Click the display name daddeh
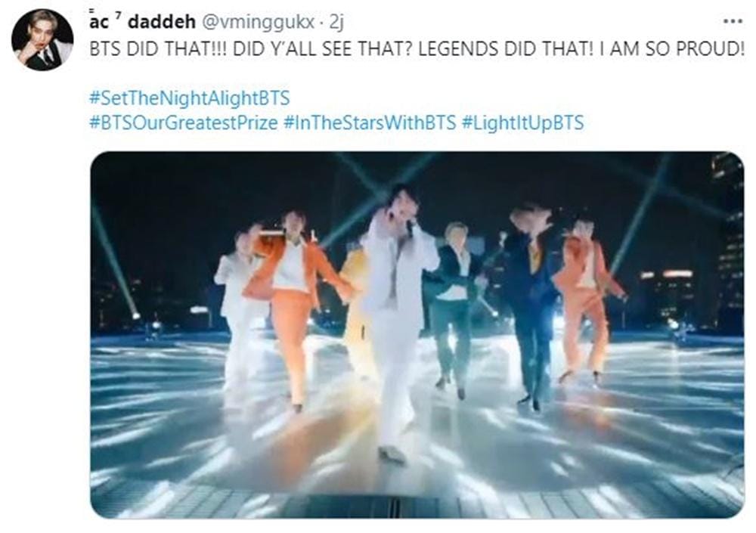 click(x=162, y=22)
